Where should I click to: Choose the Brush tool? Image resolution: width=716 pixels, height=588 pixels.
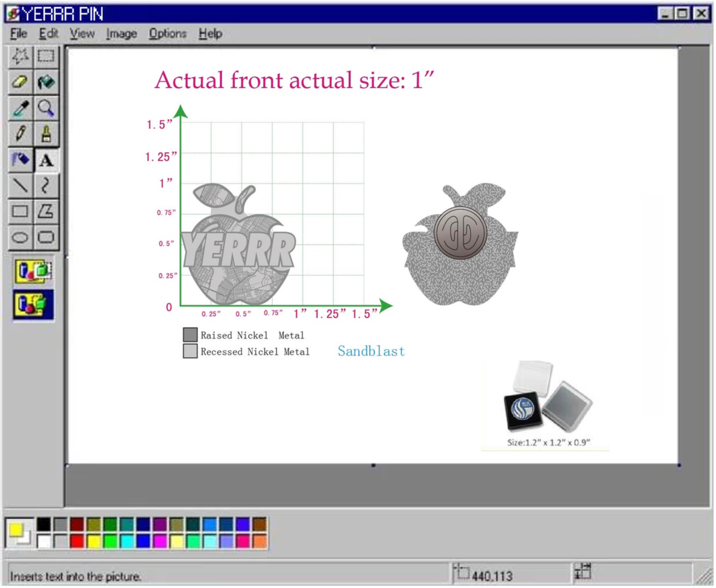pyautogui.click(x=47, y=134)
